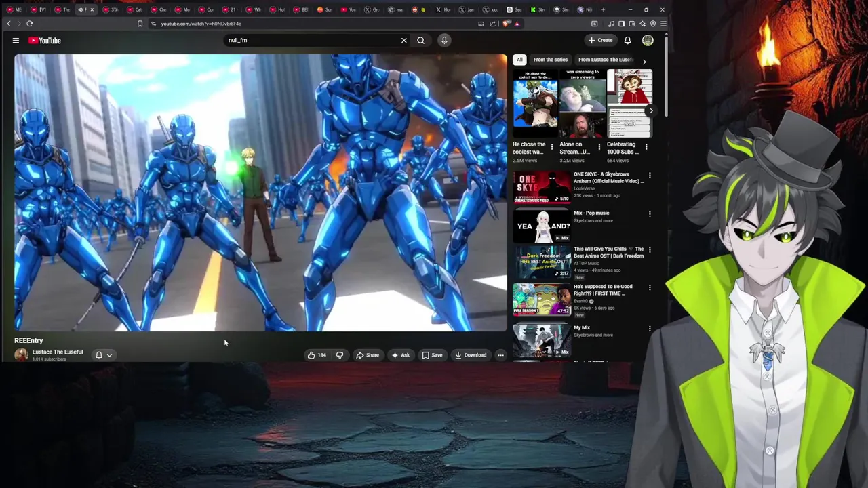Screen dimensions: 868x488
Task: Click the URL address bar
Action: [x=312, y=24]
